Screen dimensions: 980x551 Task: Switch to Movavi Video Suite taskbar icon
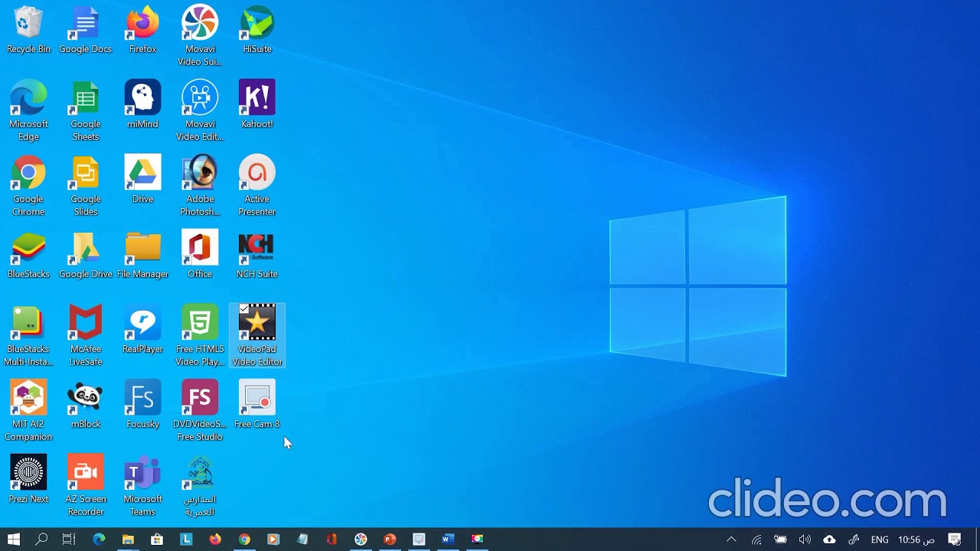click(x=361, y=540)
